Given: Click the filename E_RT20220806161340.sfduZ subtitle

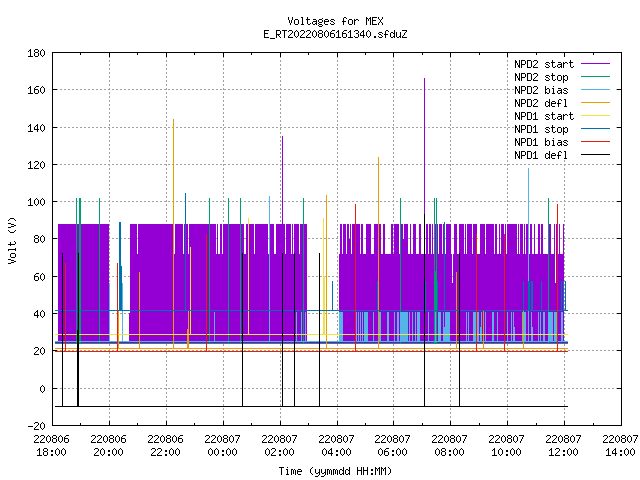Looking at the screenshot, I should tap(335, 34).
